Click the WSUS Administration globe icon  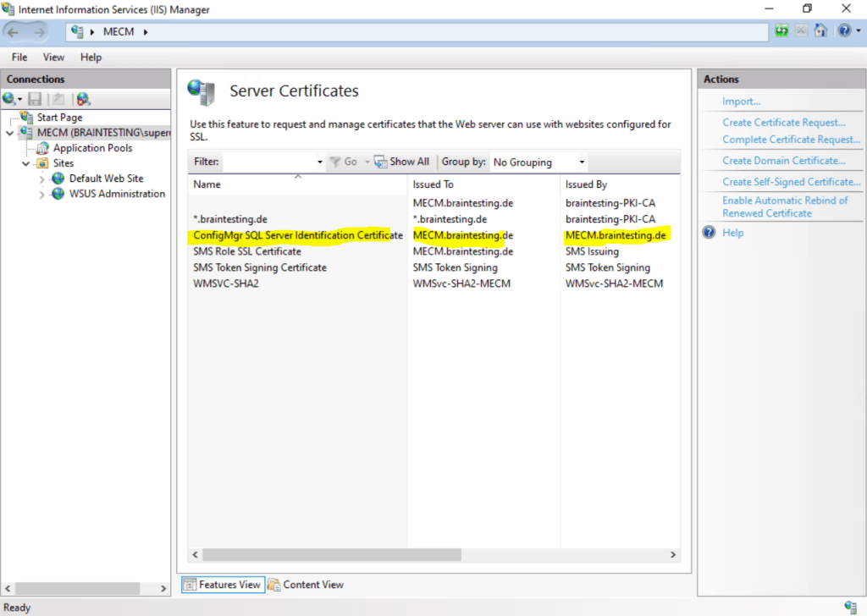[x=58, y=194]
